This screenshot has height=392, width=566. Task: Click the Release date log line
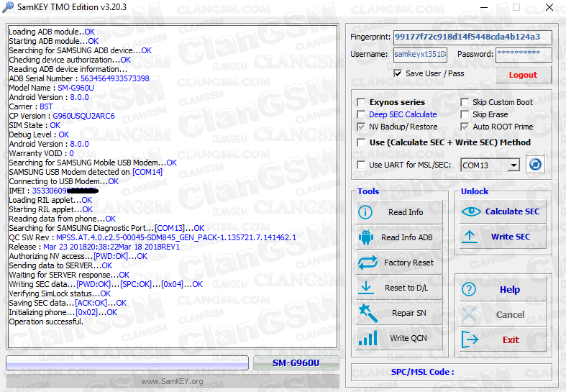click(x=94, y=247)
